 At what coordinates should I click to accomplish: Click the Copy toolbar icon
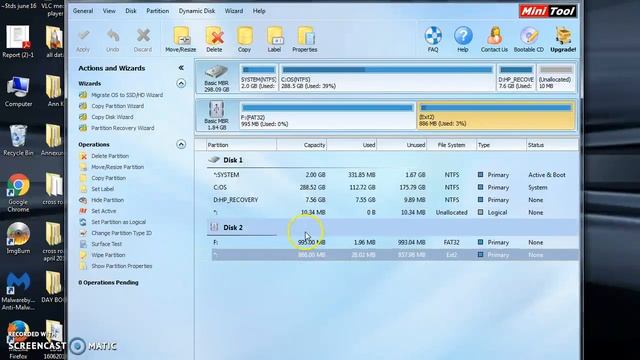tap(244, 40)
